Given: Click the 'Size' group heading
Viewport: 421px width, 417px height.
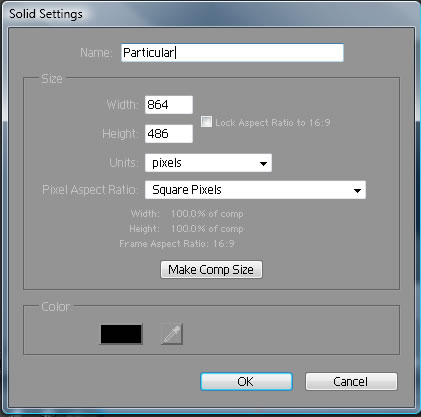Looking at the screenshot, I should 52,79.
